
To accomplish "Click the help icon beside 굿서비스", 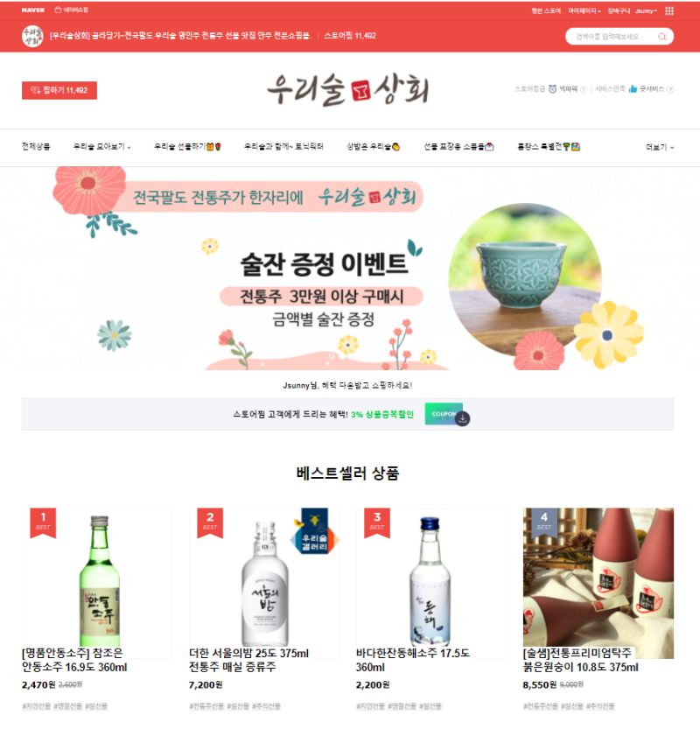I will tap(670, 89).
